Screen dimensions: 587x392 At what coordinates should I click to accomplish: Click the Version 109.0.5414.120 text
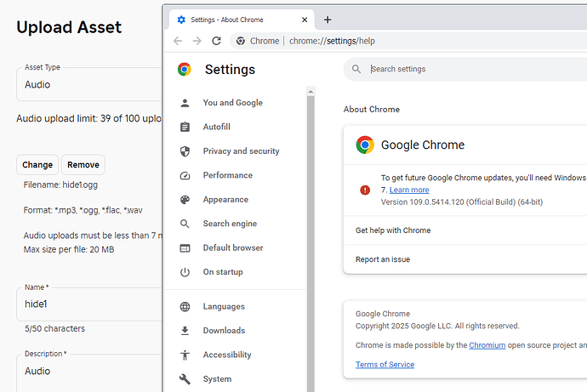point(462,202)
